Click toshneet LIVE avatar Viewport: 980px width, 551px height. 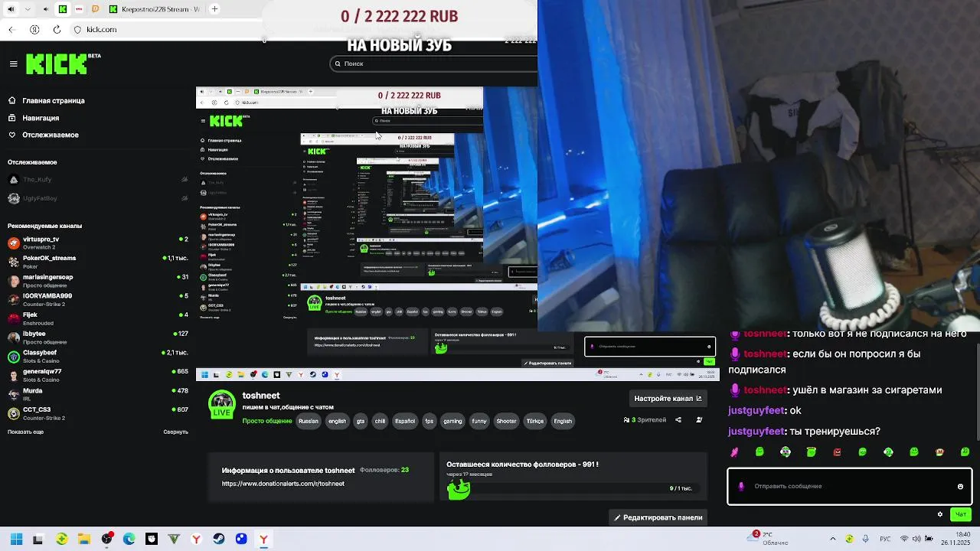click(222, 404)
